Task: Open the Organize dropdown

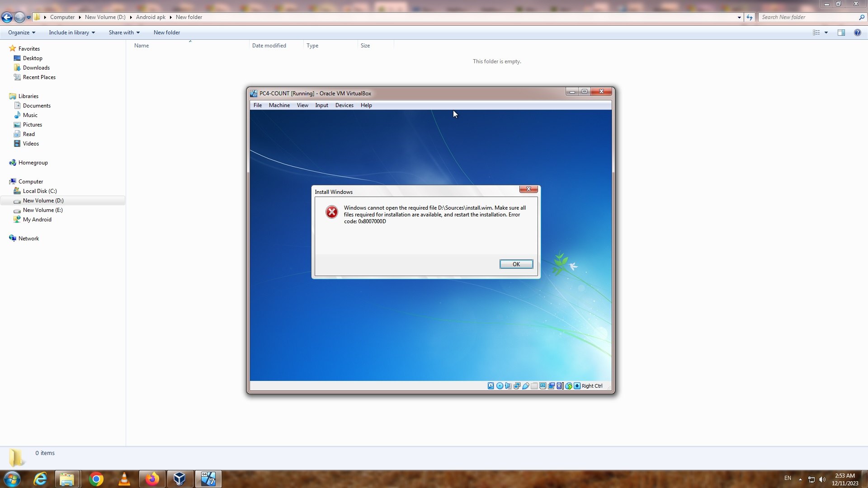Action: click(x=22, y=33)
